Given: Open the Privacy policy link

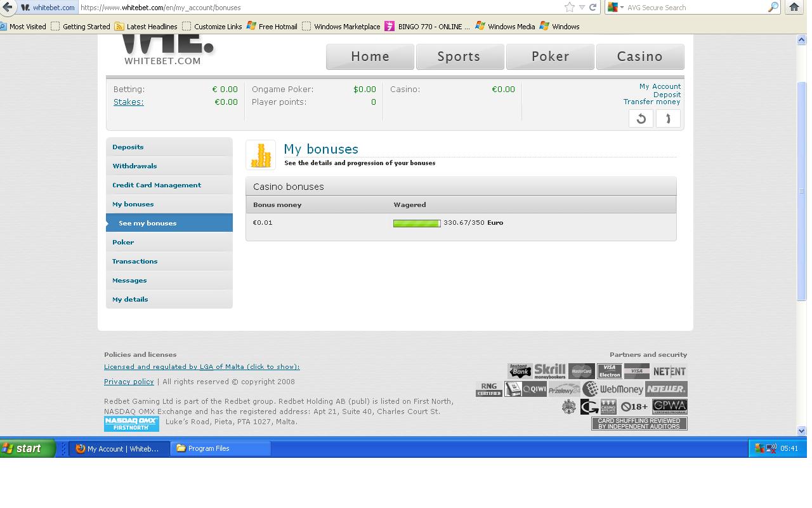Looking at the screenshot, I should pyautogui.click(x=129, y=382).
